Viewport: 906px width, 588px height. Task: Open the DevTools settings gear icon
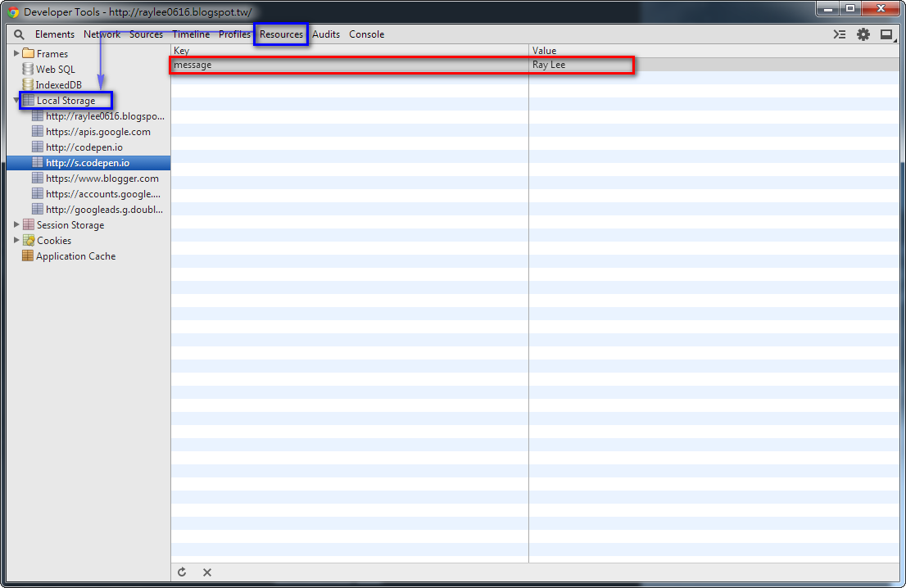pyautogui.click(x=863, y=34)
